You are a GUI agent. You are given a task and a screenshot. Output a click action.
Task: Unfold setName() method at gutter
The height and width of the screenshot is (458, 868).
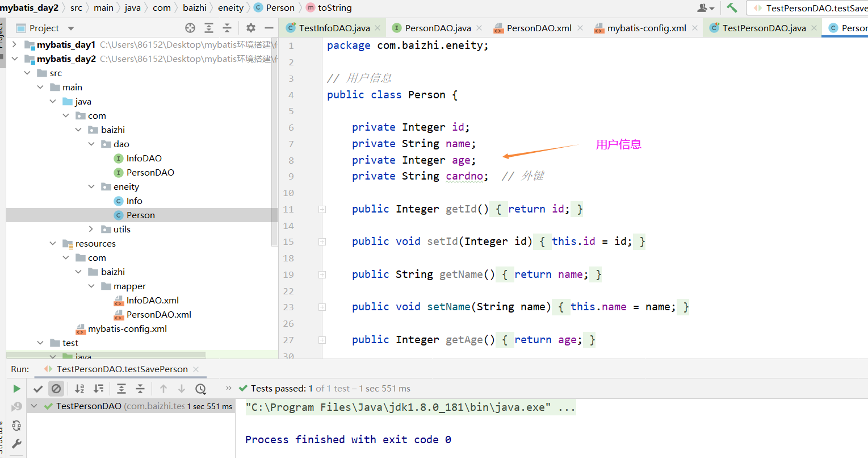(x=322, y=307)
